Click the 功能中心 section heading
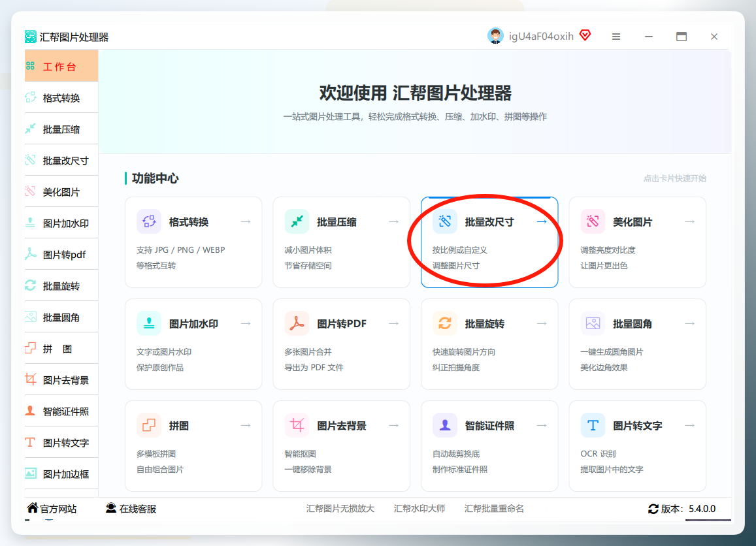 pos(156,178)
